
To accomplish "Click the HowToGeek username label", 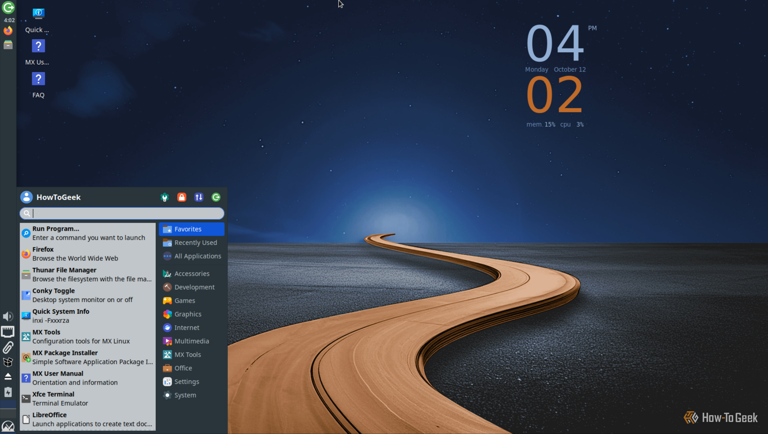I will tap(58, 197).
